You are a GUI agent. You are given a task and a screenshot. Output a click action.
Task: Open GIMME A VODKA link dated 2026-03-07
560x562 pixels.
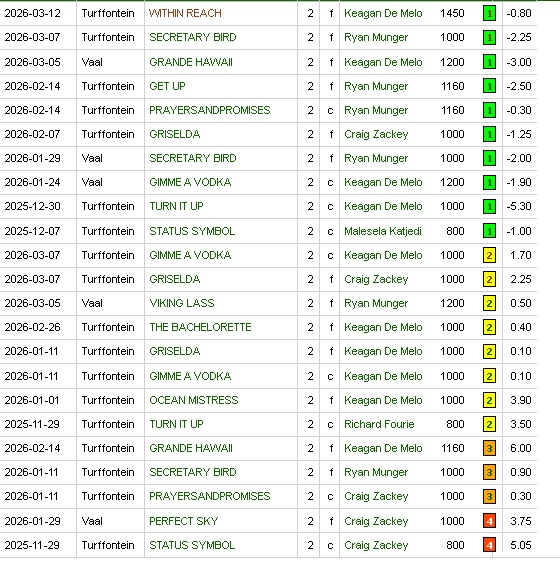[190, 255]
